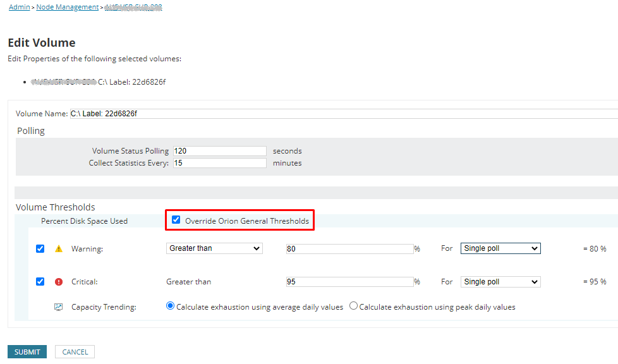Click the Capacity Trending chart icon

[x=58, y=307]
